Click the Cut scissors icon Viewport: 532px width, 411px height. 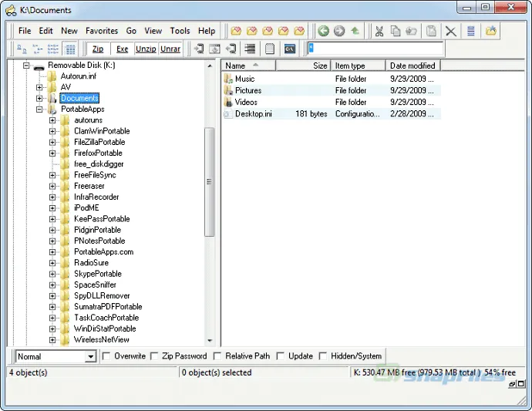379,31
